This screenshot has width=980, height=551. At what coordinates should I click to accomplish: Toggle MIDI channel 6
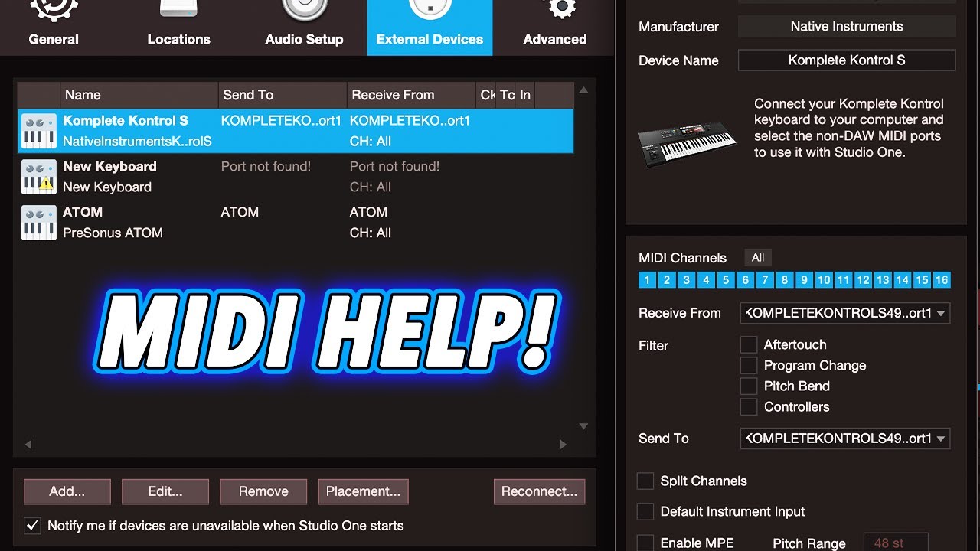(x=746, y=280)
